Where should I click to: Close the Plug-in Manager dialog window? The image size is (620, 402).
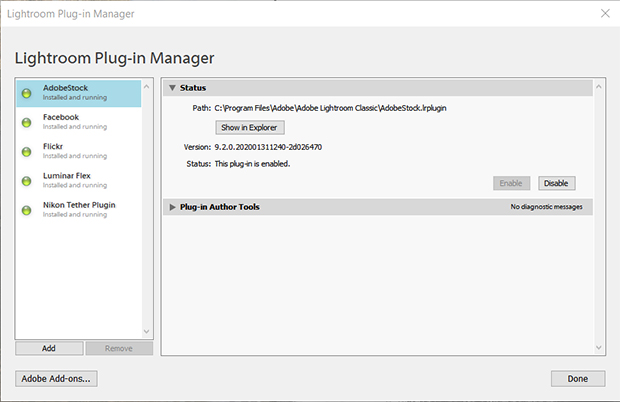click(605, 13)
